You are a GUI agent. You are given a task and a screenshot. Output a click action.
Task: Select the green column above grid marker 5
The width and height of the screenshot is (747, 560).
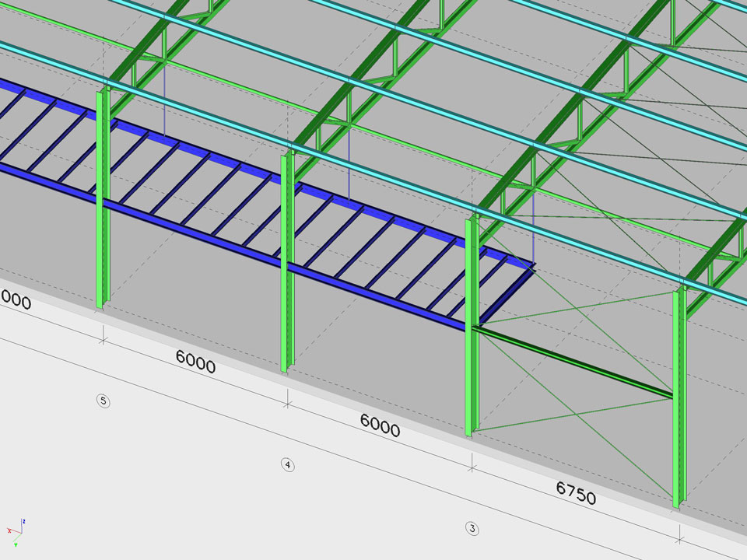103,202
